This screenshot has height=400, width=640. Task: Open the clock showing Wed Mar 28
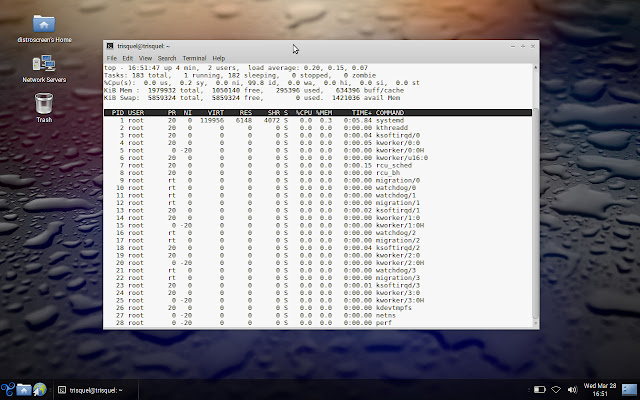600,390
